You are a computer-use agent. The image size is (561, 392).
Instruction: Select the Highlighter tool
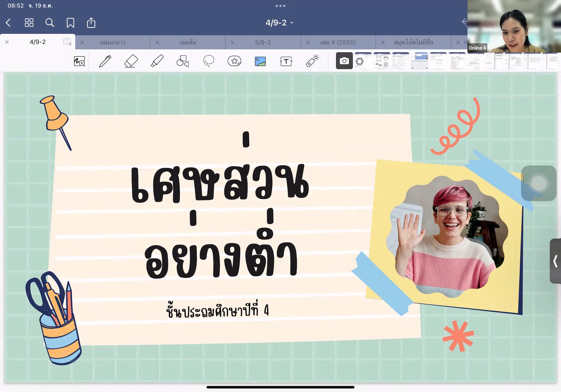(157, 61)
